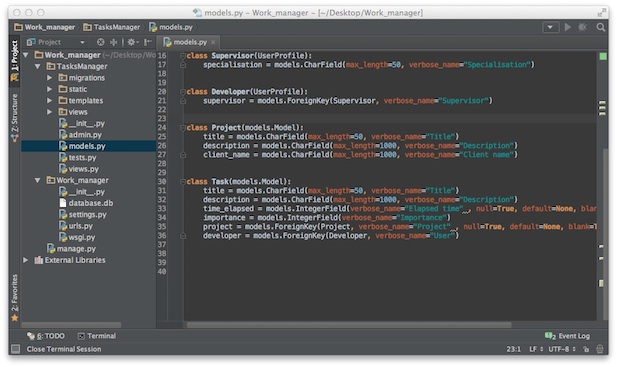Open the 2: Favorites side tab
The height and width of the screenshot is (367, 617).
coord(15,297)
